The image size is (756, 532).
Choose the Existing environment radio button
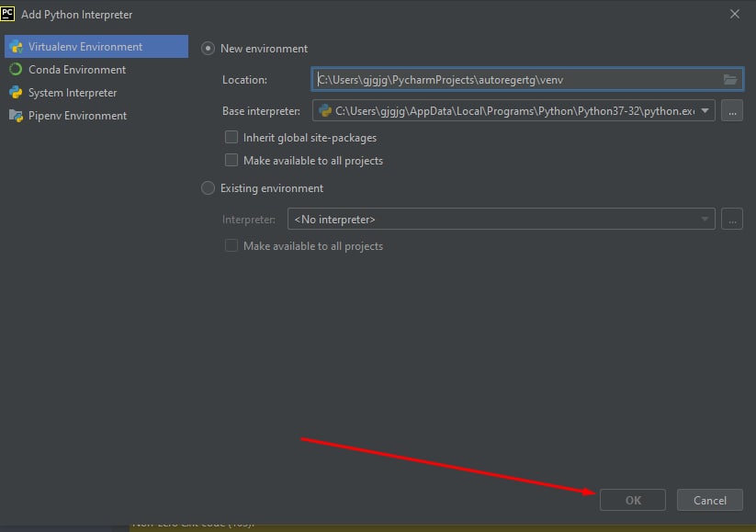pos(208,187)
